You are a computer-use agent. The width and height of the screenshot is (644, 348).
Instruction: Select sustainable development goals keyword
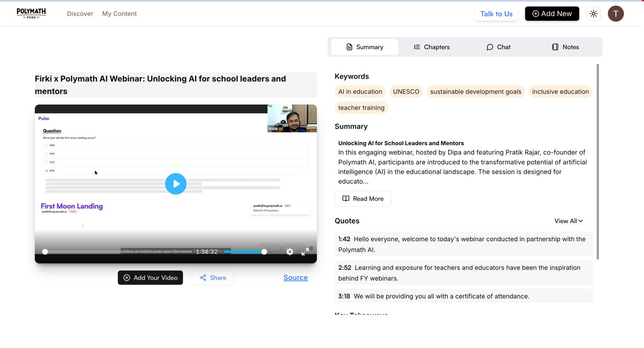[x=476, y=92]
